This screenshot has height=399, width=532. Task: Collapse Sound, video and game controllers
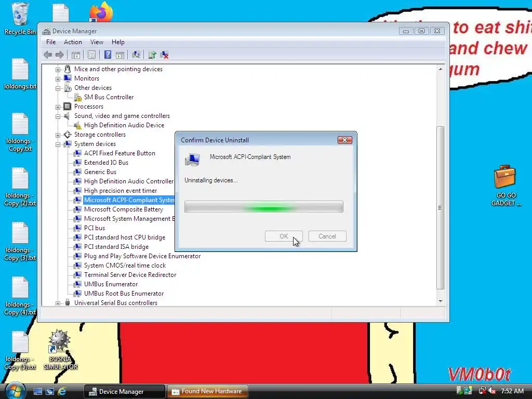tap(58, 116)
